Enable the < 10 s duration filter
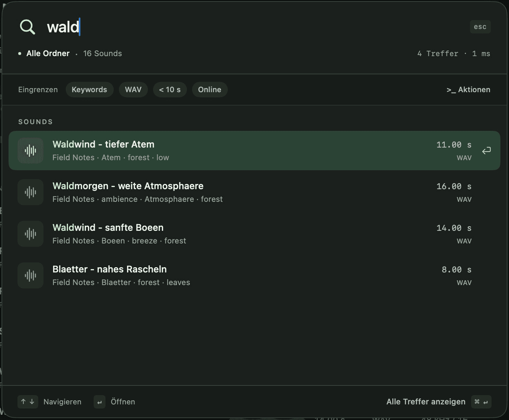The image size is (509, 420). click(170, 90)
